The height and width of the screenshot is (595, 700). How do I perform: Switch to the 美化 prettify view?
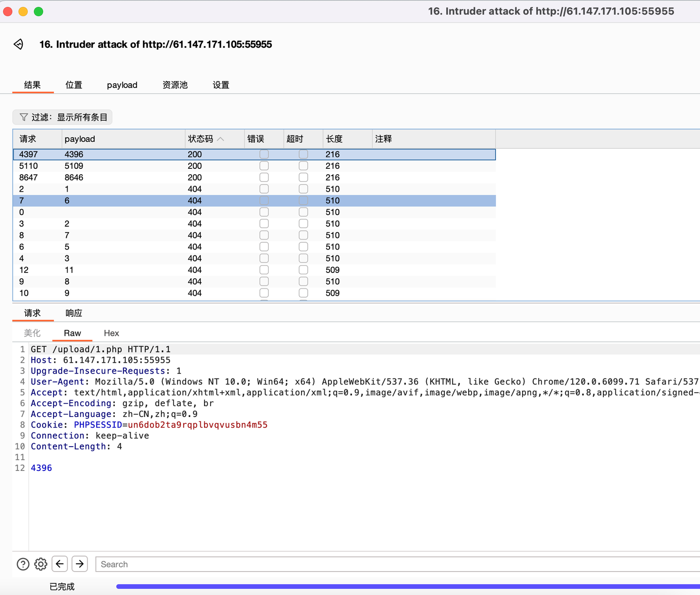[32, 333]
